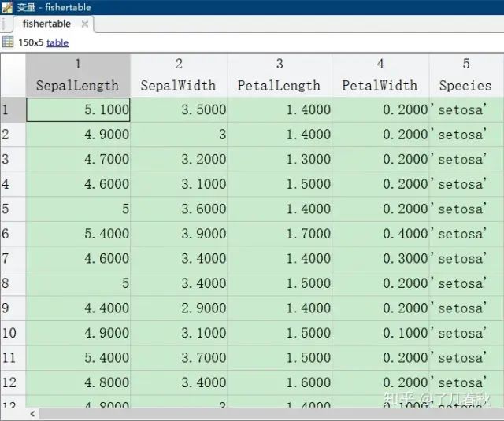Select row header 4
Image resolution: width=504 pixels, height=421 pixels.
13,184
